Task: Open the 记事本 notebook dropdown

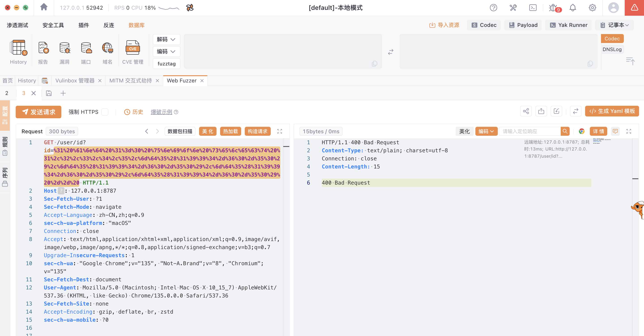Action: click(614, 25)
